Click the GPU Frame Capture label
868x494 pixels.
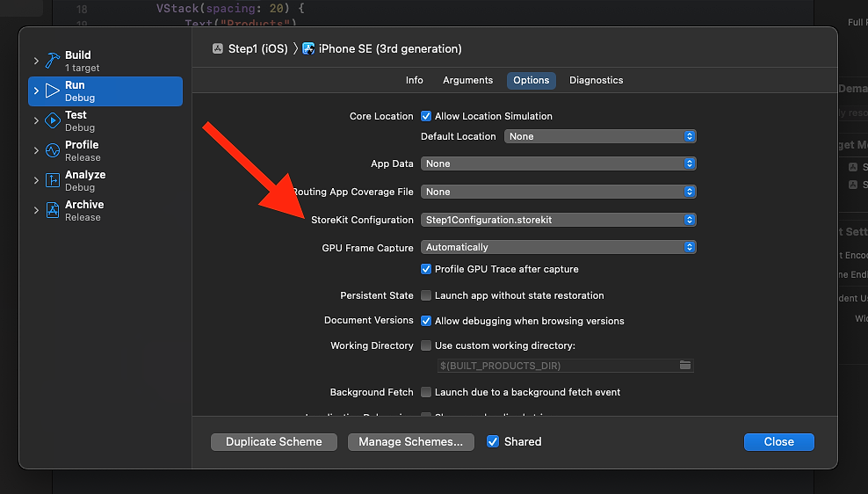367,248
